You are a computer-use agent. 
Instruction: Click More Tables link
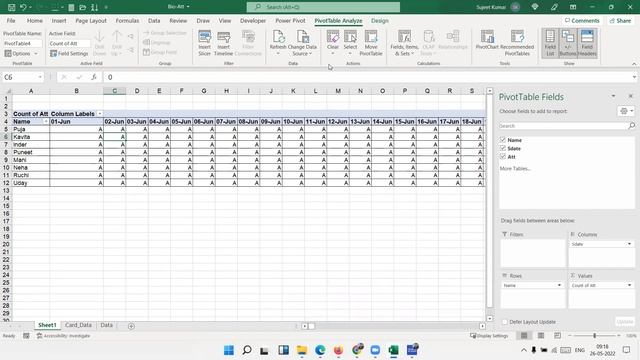pos(515,168)
